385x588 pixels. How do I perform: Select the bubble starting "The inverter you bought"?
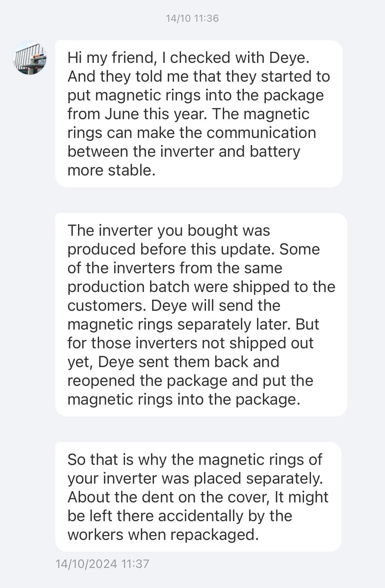click(x=201, y=314)
